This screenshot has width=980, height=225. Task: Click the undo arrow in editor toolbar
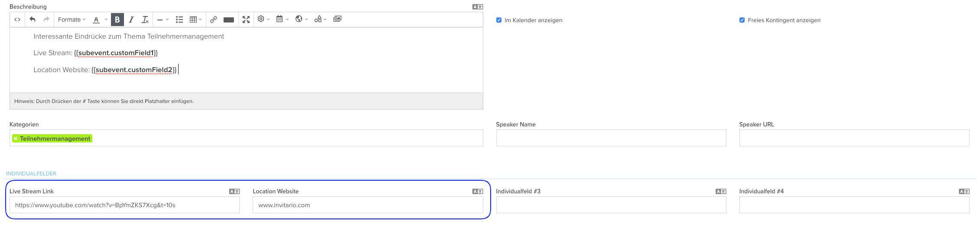tap(33, 20)
